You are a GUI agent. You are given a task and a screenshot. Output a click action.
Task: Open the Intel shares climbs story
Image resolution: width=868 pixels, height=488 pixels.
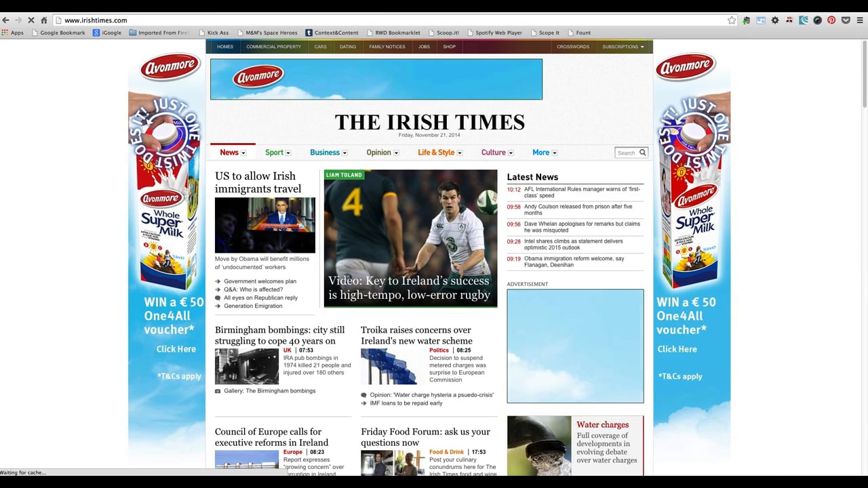pyautogui.click(x=574, y=244)
